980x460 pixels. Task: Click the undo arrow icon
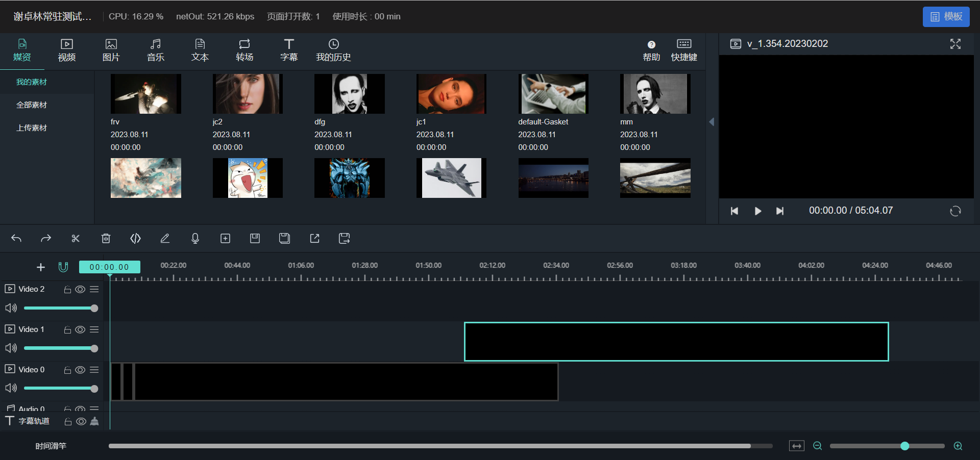click(16, 238)
